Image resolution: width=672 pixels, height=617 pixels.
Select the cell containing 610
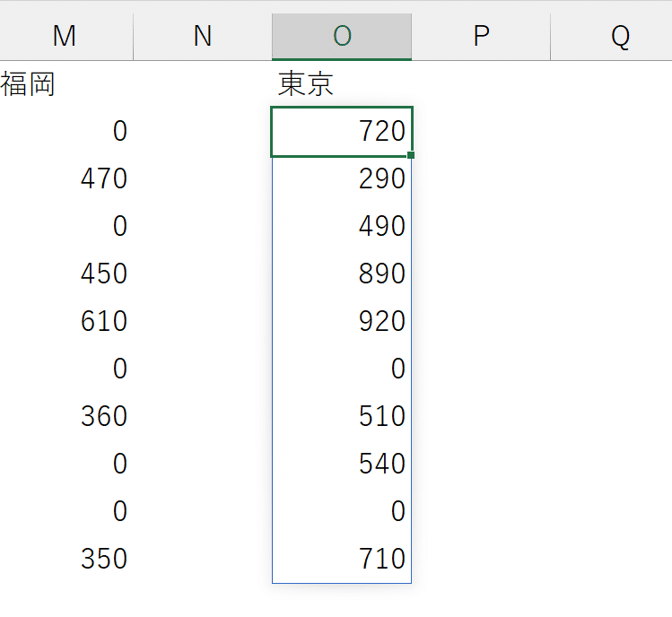point(66,321)
